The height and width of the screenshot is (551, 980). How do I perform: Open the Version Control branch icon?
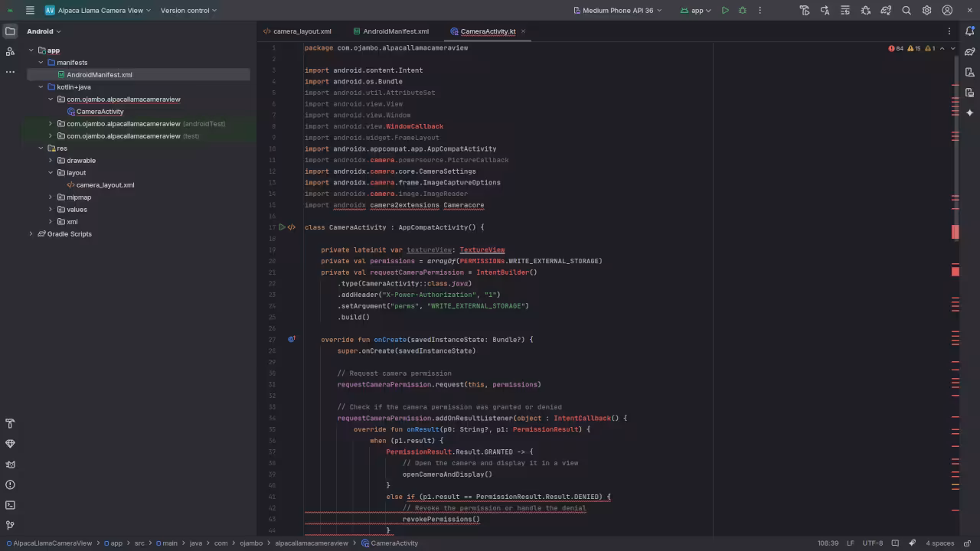(10, 525)
